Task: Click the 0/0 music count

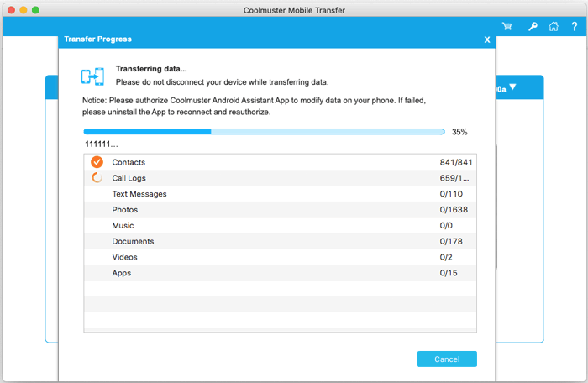Action: [x=446, y=225]
